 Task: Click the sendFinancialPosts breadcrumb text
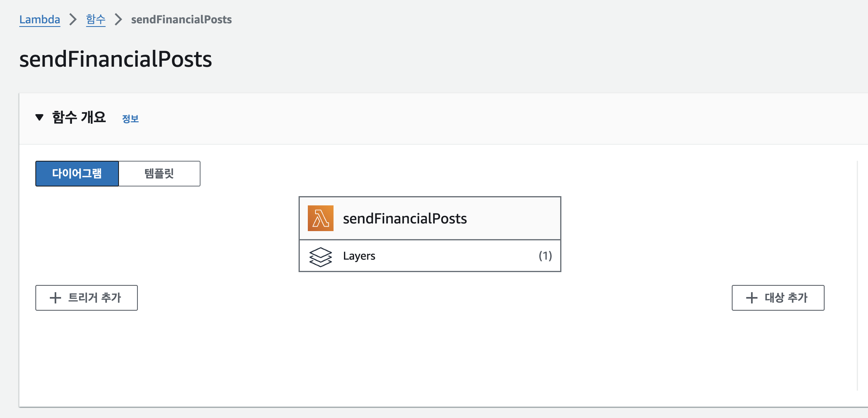pyautogui.click(x=181, y=19)
